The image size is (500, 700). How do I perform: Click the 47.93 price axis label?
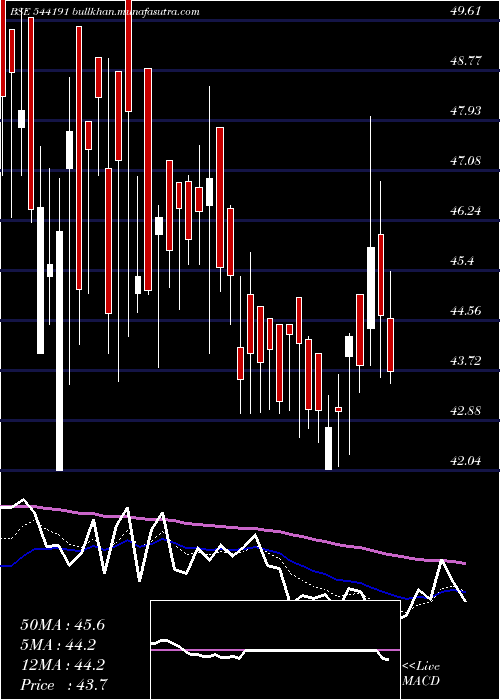click(x=466, y=111)
